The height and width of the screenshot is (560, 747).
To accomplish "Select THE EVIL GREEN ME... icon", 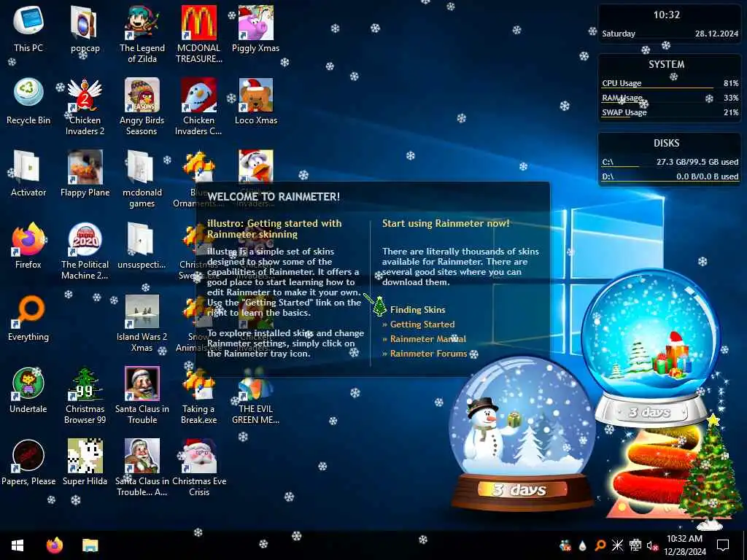I will pos(256,395).
